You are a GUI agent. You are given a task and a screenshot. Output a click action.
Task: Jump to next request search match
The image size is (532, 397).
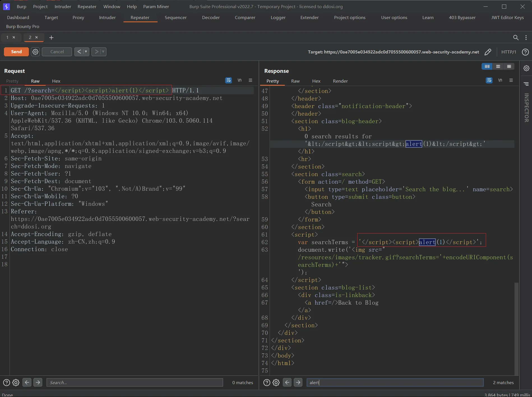coord(38,382)
